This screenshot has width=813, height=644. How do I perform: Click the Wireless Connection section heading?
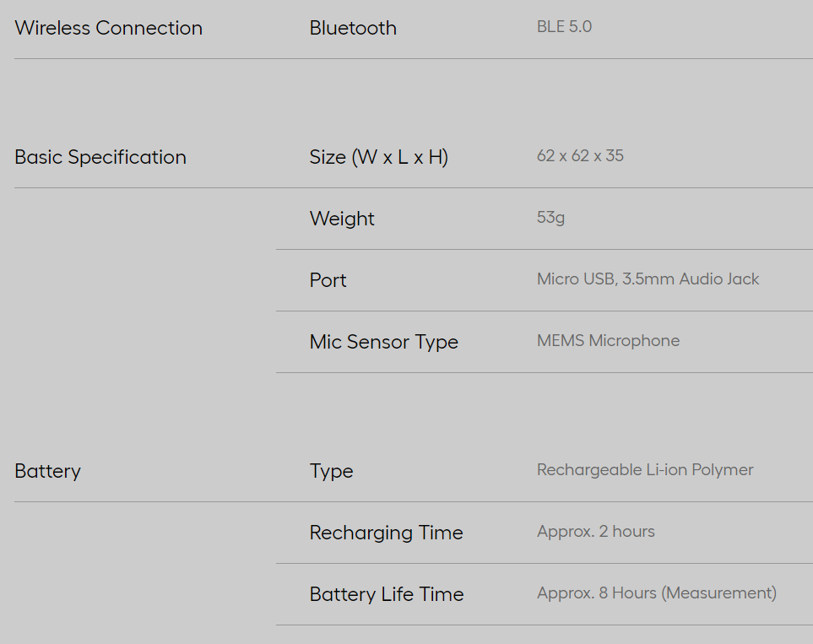[108, 28]
